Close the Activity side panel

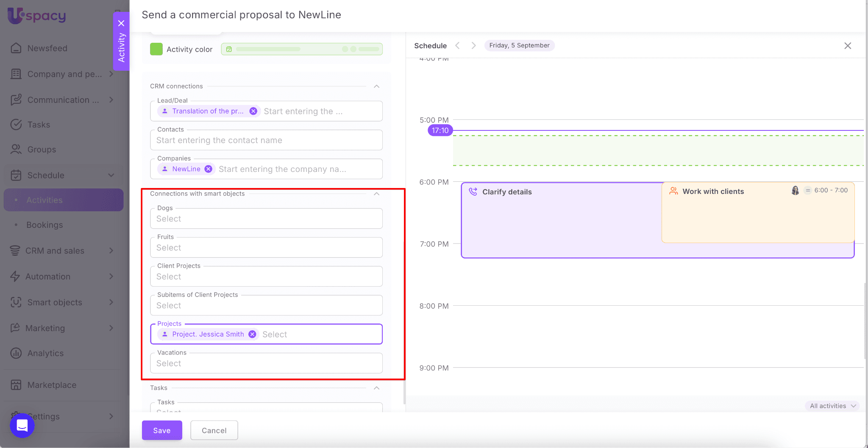tap(121, 23)
